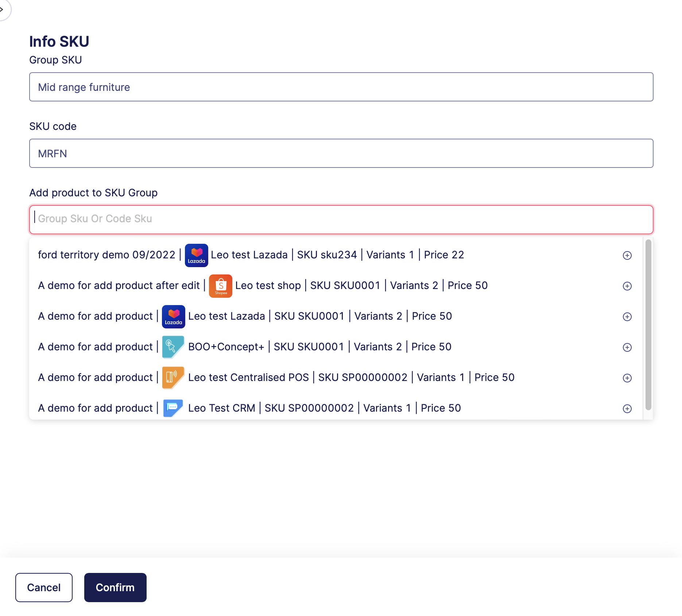Add ford territory demo product via plus icon
Image resolution: width=682 pixels, height=616 pixels.
[x=627, y=255]
